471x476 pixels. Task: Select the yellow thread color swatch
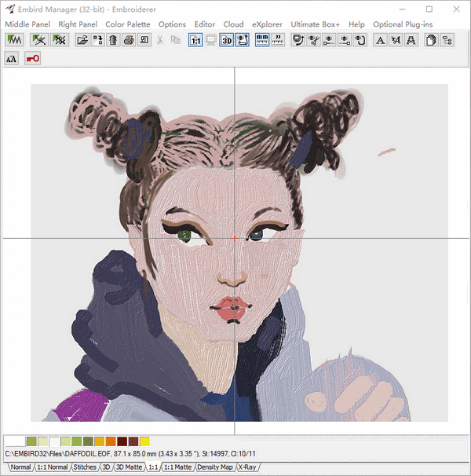(x=144, y=441)
